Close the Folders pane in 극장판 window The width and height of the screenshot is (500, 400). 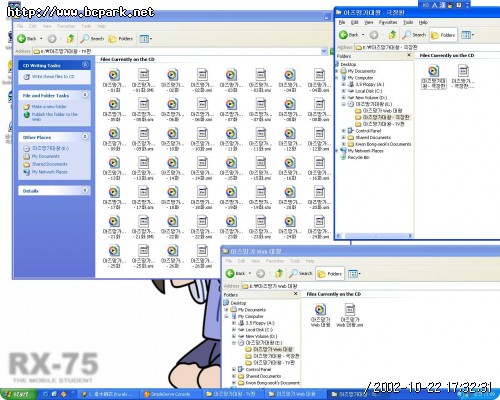(x=409, y=55)
